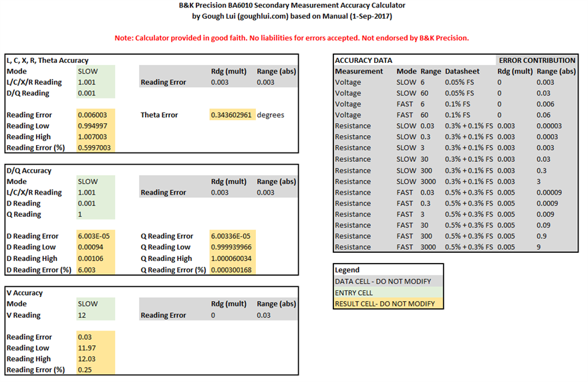Click Q Reading Low result 0.999939966
Image resolution: width=588 pixels, height=382 pixels.
pos(233,247)
